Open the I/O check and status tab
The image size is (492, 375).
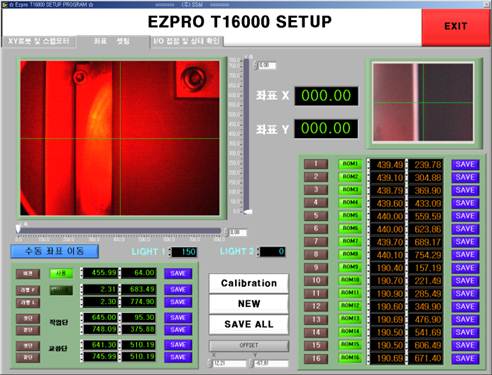[187, 41]
